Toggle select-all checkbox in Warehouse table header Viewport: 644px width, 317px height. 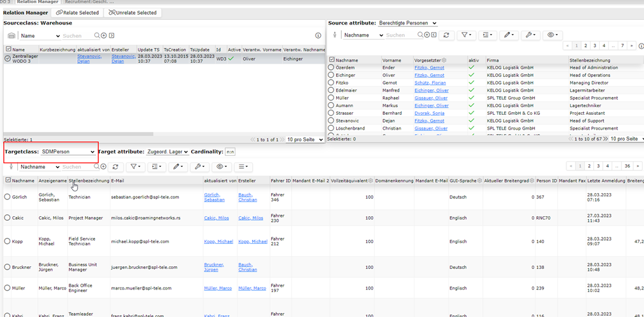pos(8,49)
